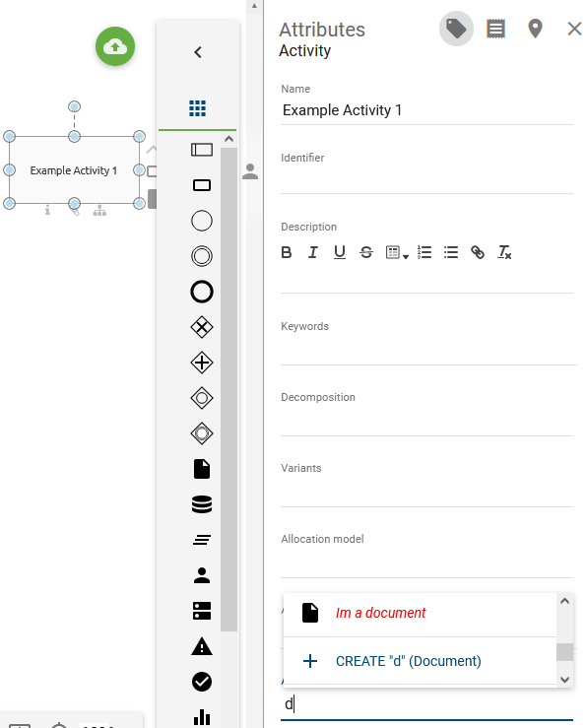Open the location pin tab
587x728 pixels.
535,29
